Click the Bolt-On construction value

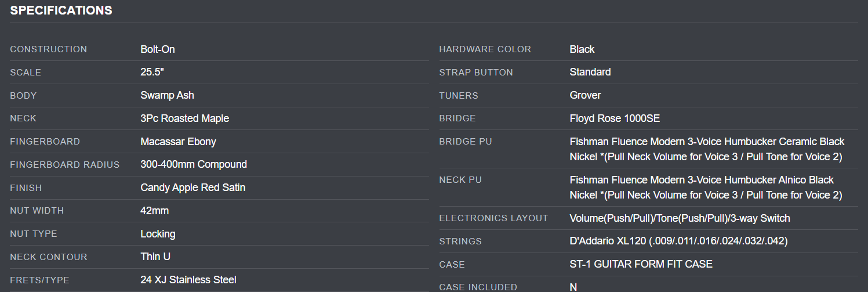(157, 49)
